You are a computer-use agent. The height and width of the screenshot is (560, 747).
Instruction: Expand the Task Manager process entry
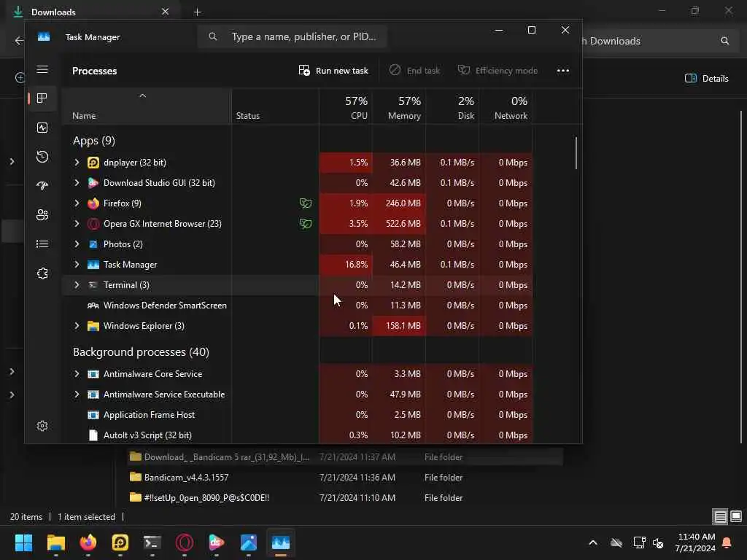77,264
